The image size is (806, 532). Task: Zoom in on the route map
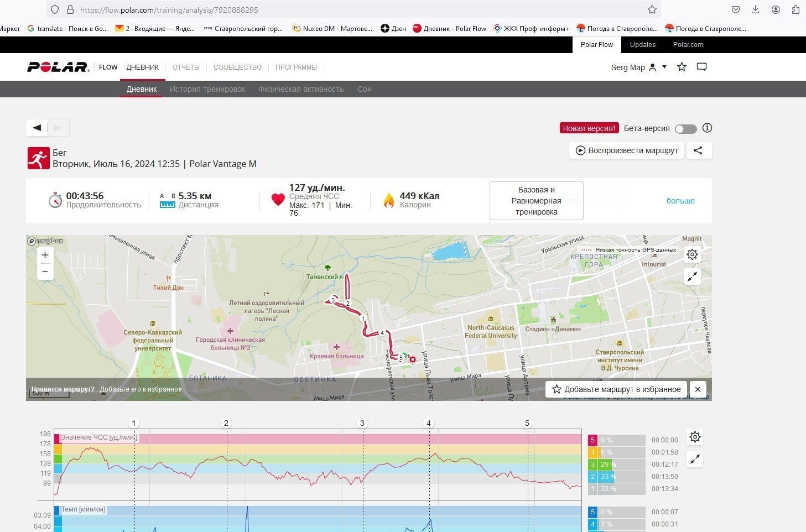click(45, 255)
